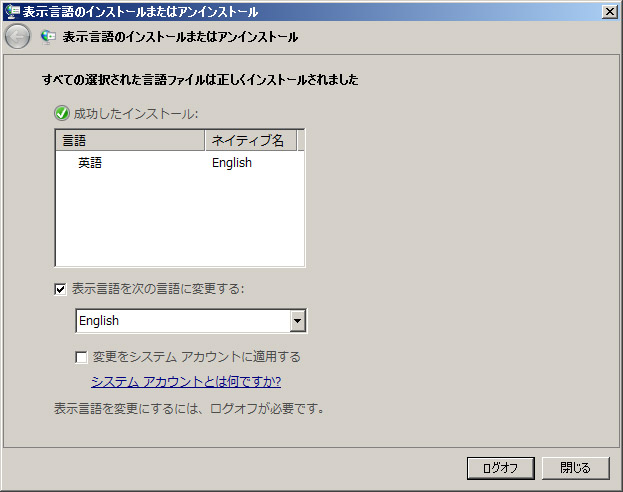Click the blank third column header section
Image resolution: width=623 pixels, height=492 pixels.
click(x=300, y=141)
